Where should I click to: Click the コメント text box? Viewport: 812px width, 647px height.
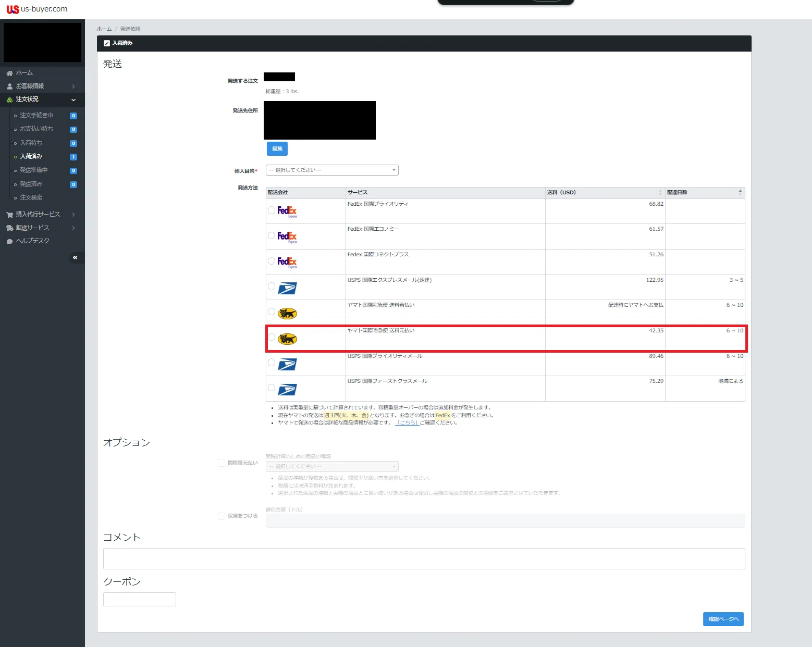[x=424, y=558]
